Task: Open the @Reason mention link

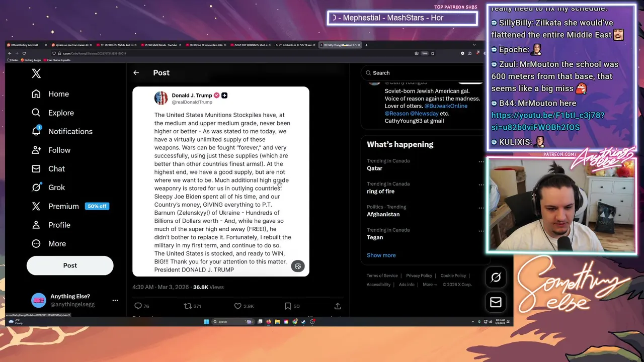Action: point(396,114)
